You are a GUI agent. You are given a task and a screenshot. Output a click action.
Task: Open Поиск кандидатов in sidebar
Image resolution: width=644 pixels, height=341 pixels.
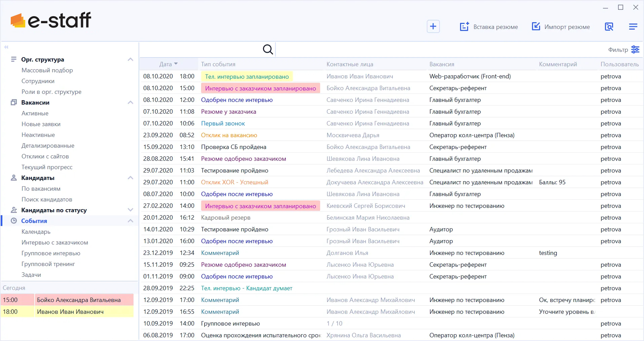point(47,199)
